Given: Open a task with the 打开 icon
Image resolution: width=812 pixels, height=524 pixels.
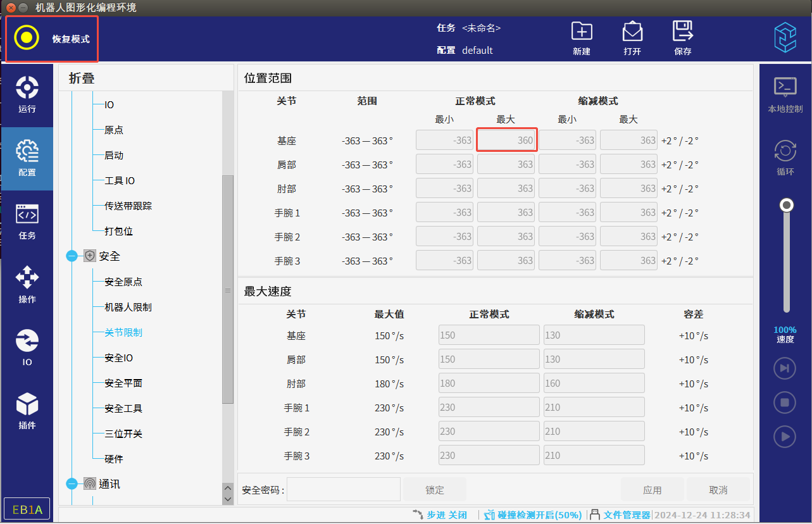Looking at the screenshot, I should [x=632, y=32].
